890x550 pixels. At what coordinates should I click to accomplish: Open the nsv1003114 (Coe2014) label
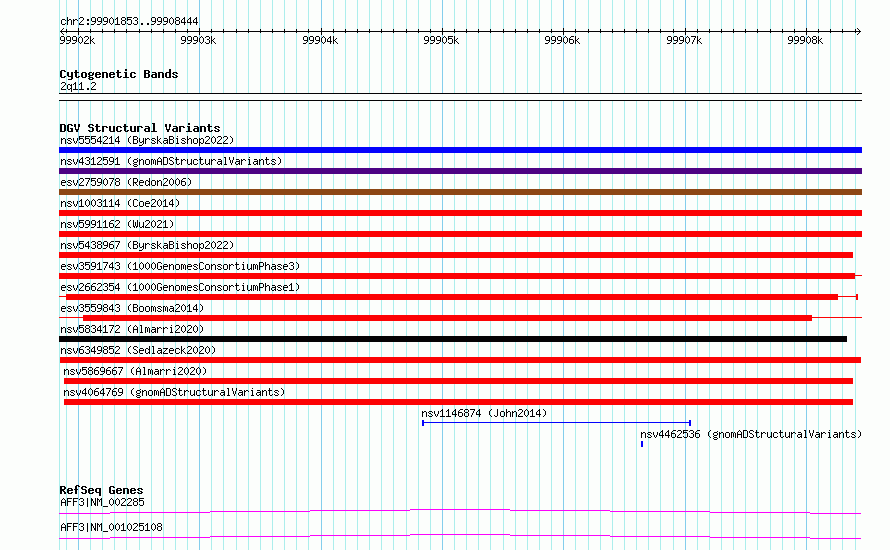[120, 203]
